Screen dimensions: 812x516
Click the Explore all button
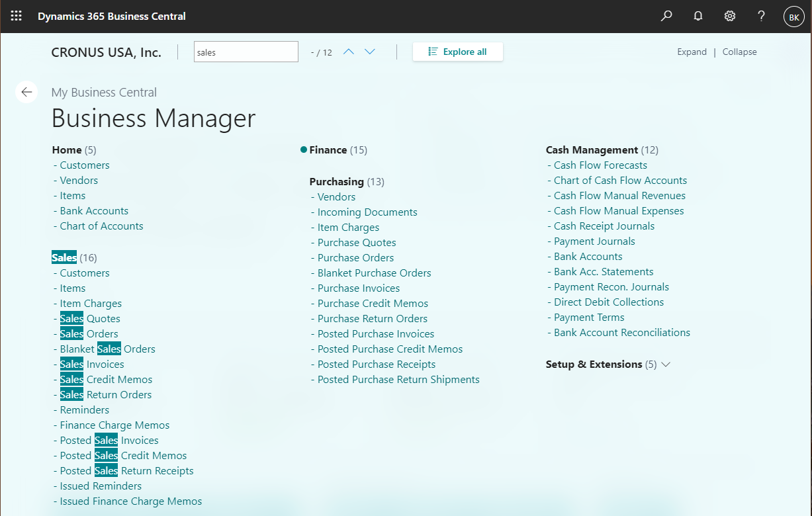[458, 52]
